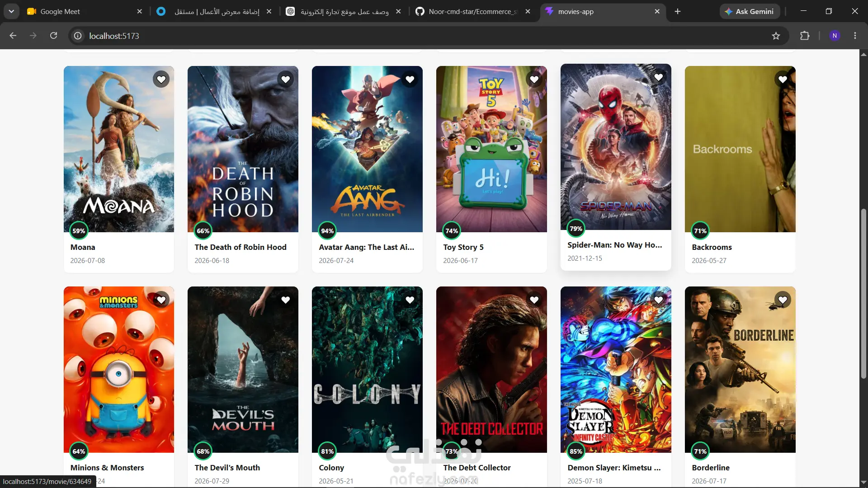Click the 85% rating badge on Demon Slayer
The width and height of the screenshot is (868, 488).
click(x=576, y=451)
